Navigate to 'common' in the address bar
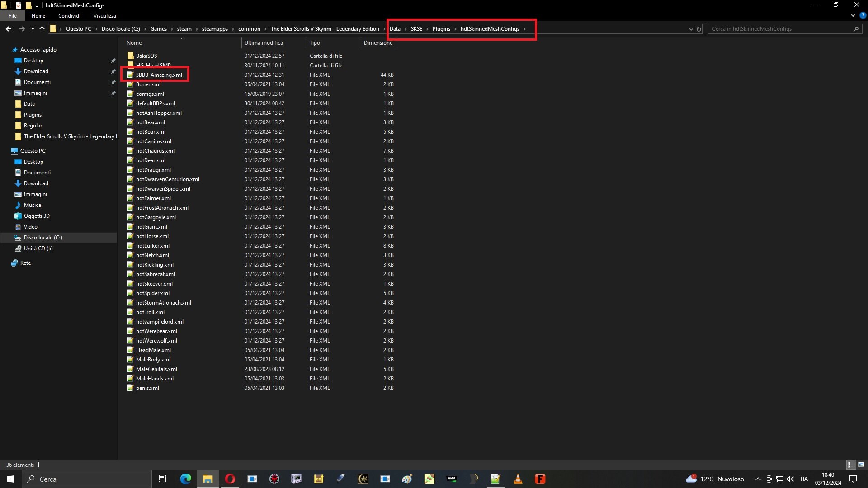 [249, 29]
